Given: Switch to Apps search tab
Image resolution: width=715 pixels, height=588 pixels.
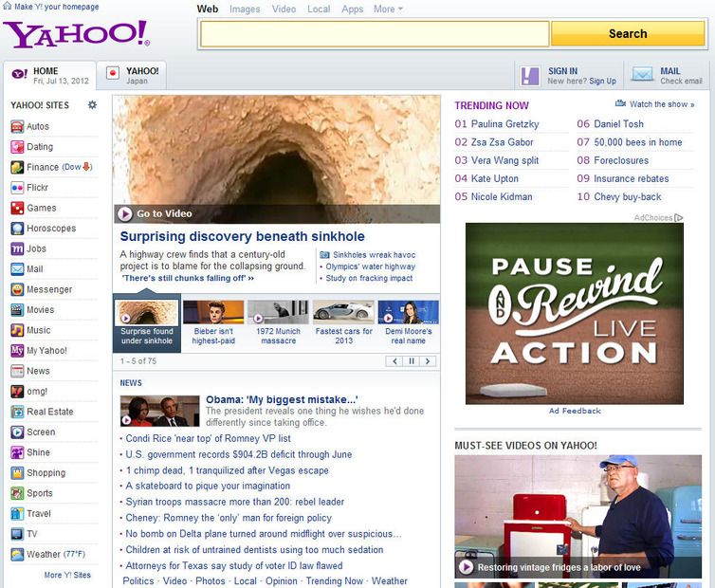Looking at the screenshot, I should 352,9.
